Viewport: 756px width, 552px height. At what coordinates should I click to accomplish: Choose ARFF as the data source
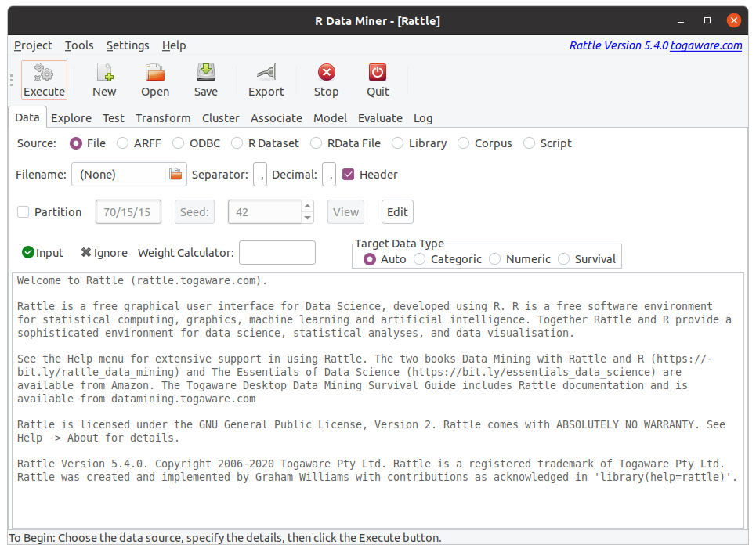click(x=122, y=143)
